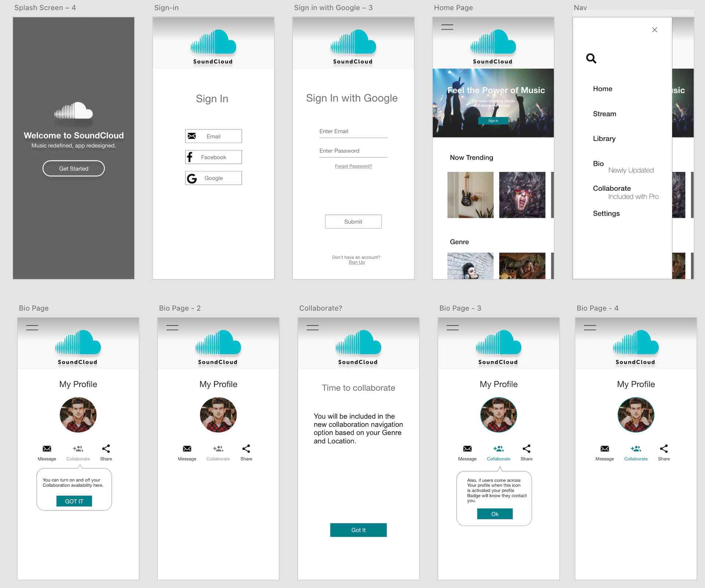Screen dimensions: 705x588
Task: Open hamburger menu on Collaborate? screen
Action: pyautogui.click(x=312, y=328)
